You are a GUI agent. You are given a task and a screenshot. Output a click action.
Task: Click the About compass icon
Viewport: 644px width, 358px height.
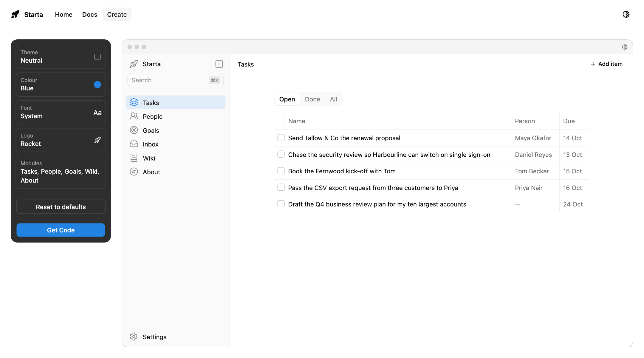coord(134,172)
